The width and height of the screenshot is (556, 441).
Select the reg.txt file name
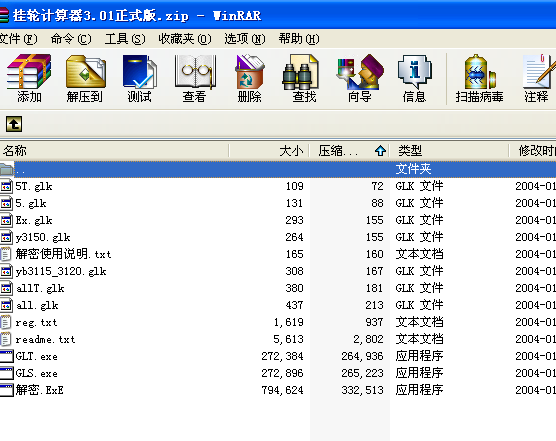(36, 323)
